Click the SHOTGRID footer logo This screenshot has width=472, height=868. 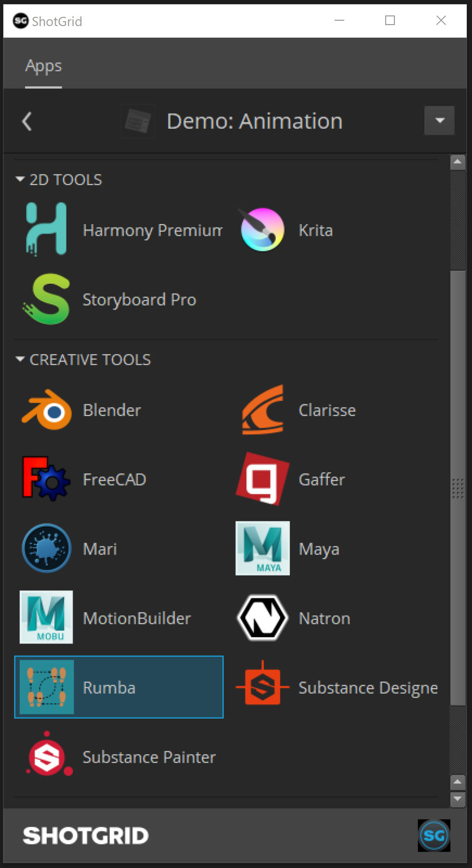click(x=86, y=836)
